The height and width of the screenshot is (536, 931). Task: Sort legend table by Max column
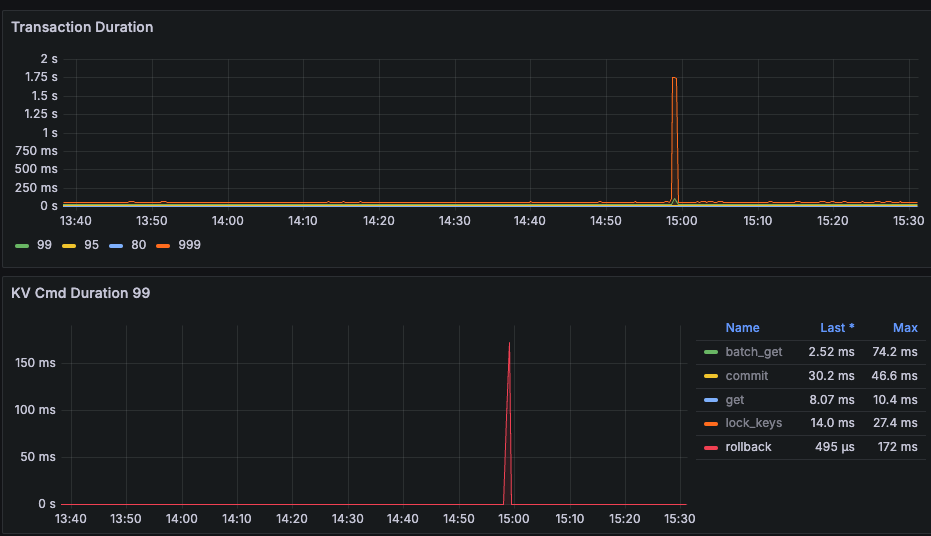pos(905,328)
